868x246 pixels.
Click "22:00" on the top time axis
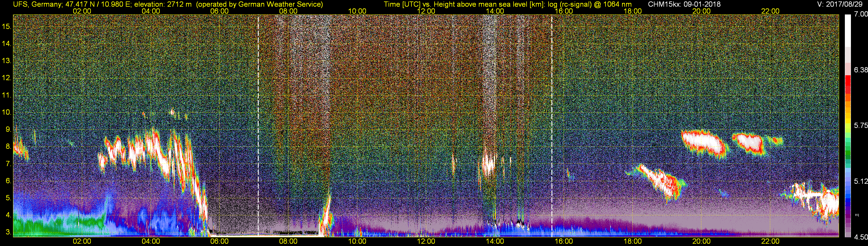(x=770, y=11)
